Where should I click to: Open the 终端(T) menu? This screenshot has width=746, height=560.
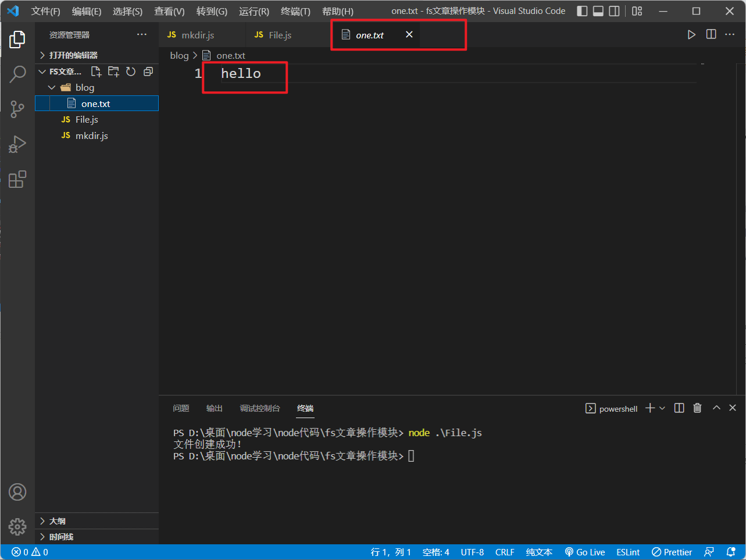click(295, 12)
